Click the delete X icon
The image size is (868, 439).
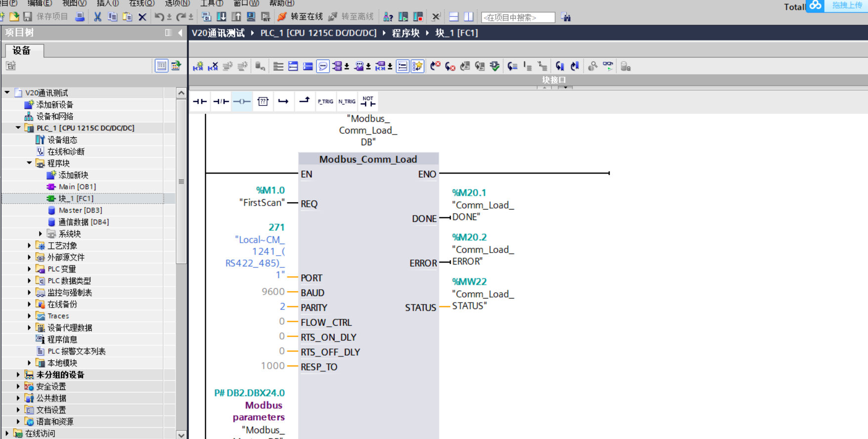tap(142, 17)
